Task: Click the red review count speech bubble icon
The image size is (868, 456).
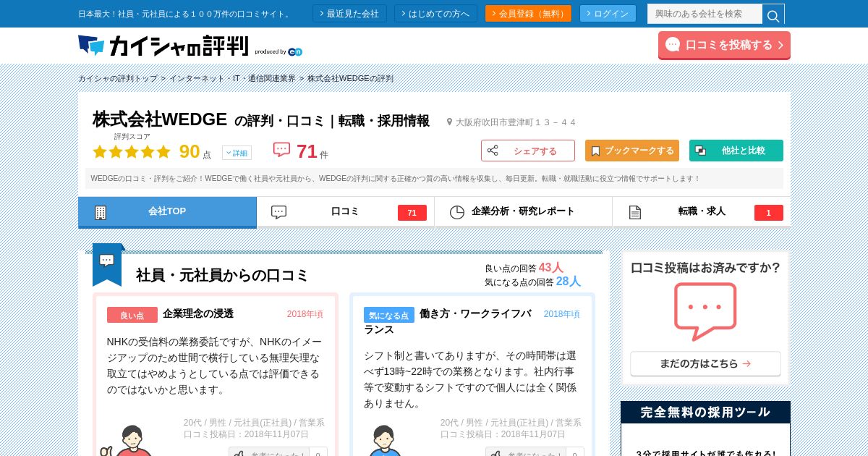Action: 281,150
